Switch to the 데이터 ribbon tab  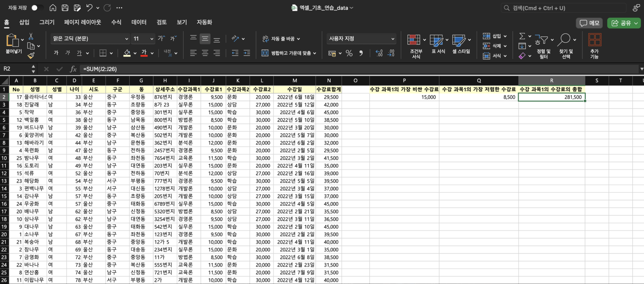point(139,22)
